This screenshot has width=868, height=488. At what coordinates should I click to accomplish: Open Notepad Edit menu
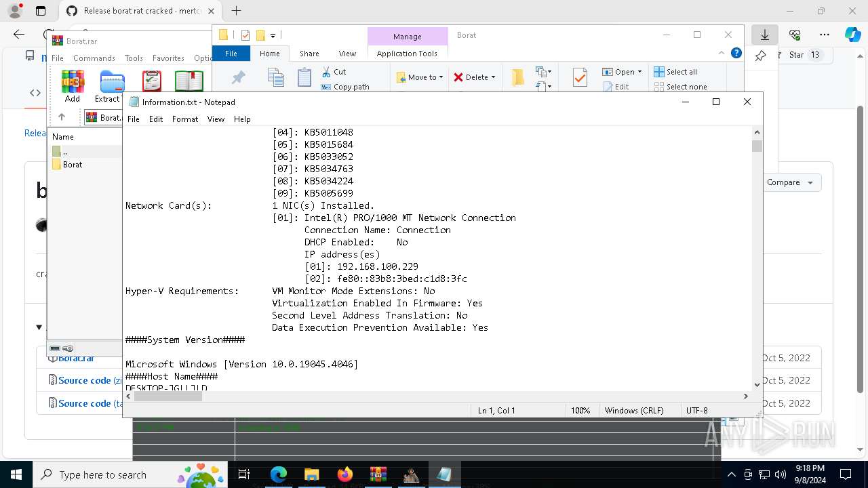[x=156, y=119]
